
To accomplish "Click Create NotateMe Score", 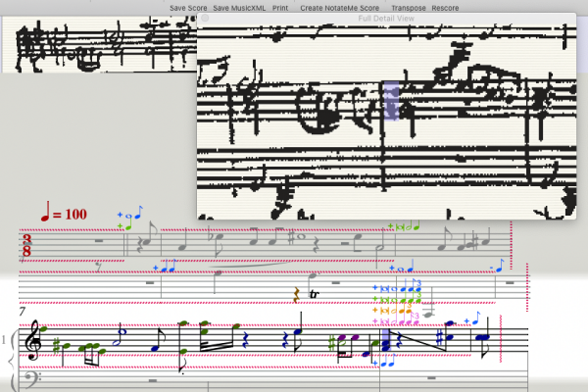I will pos(339,8).
